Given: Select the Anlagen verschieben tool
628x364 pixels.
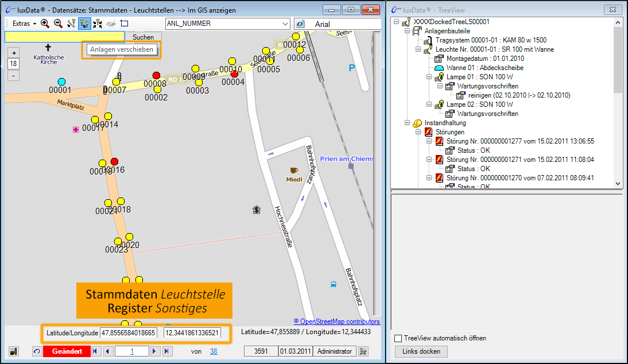Looking at the screenshot, I should [x=84, y=24].
